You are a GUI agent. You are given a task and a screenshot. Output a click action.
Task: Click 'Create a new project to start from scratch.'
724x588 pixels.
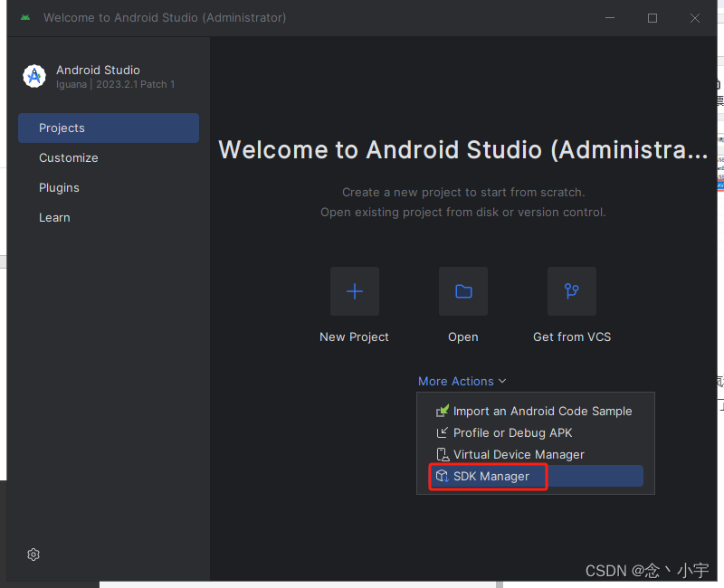coord(463,193)
